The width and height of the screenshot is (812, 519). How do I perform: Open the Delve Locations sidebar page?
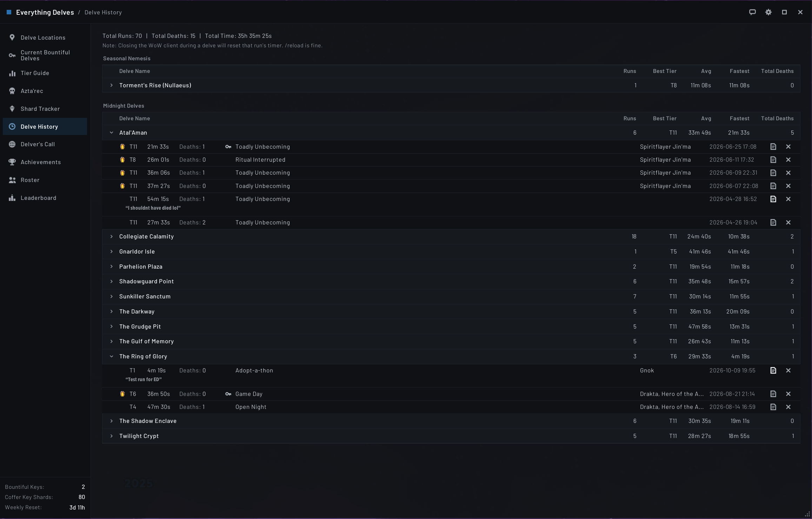click(x=45, y=38)
